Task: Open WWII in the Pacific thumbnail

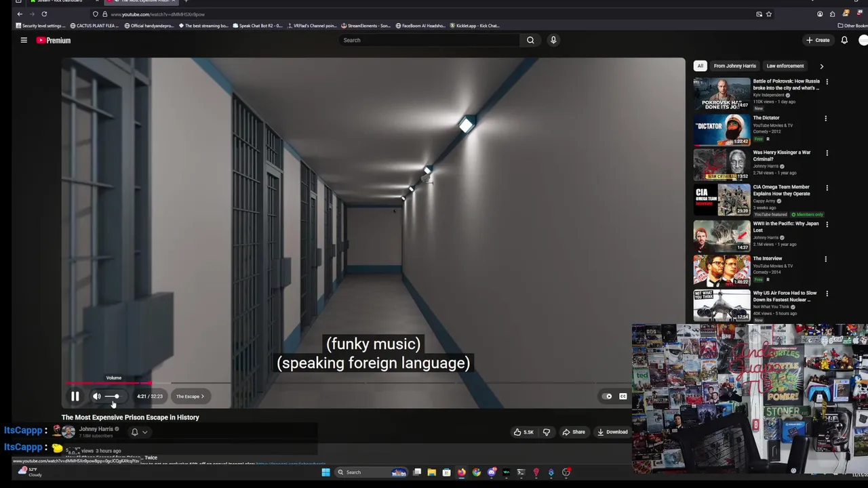Action: [722, 236]
